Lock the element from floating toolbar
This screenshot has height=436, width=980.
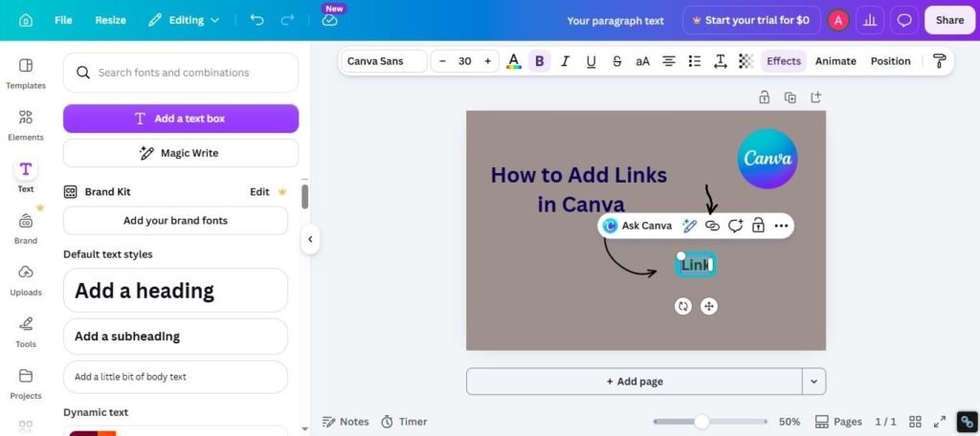[x=758, y=226]
